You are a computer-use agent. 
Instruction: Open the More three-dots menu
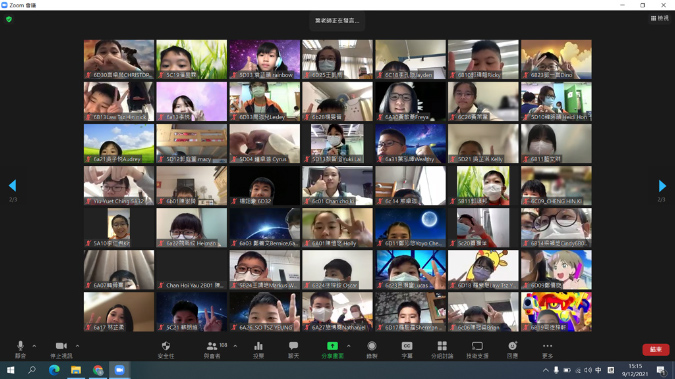coord(547,349)
